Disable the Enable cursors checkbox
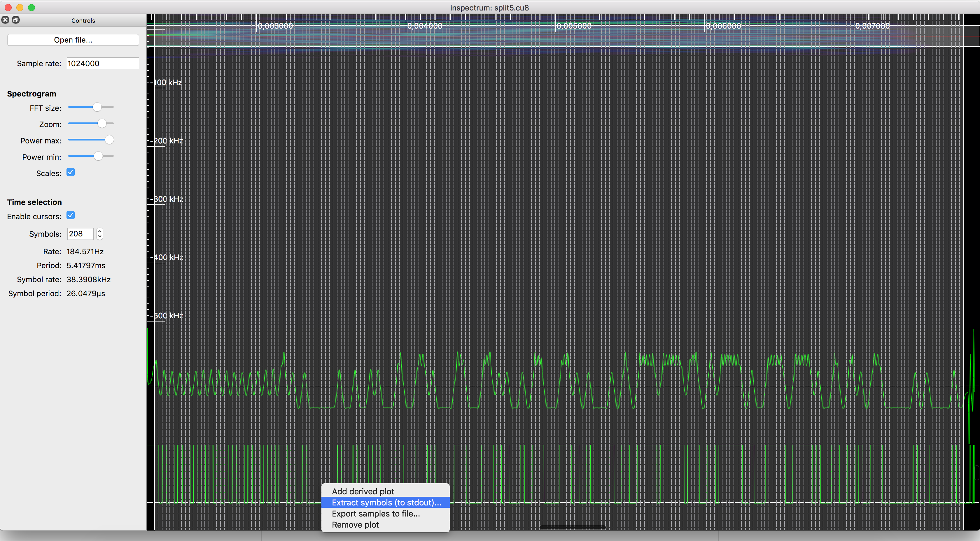This screenshot has width=980, height=541. (71, 216)
